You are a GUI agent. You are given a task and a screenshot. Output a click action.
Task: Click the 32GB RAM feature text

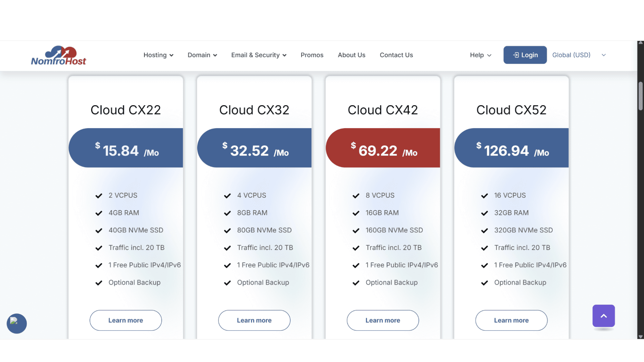click(x=511, y=213)
